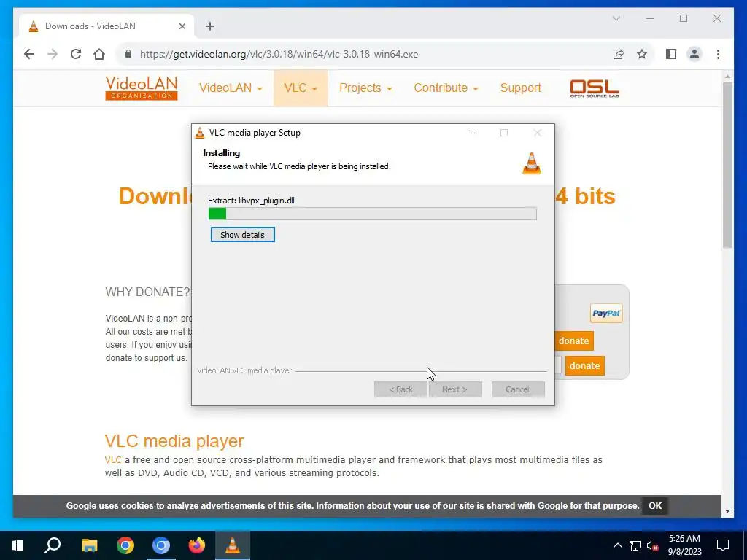Viewport: 747px width, 560px height.
Task: Open the notification center icon
Action: (723, 545)
